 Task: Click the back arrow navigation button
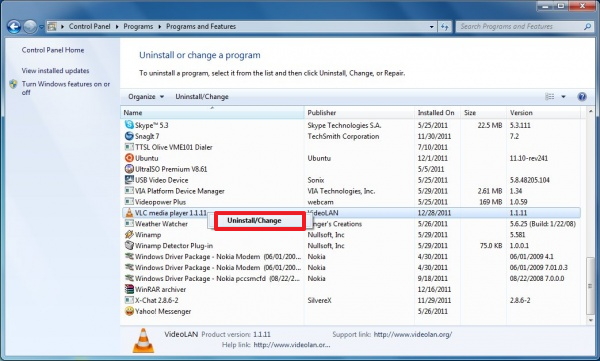click(x=14, y=26)
